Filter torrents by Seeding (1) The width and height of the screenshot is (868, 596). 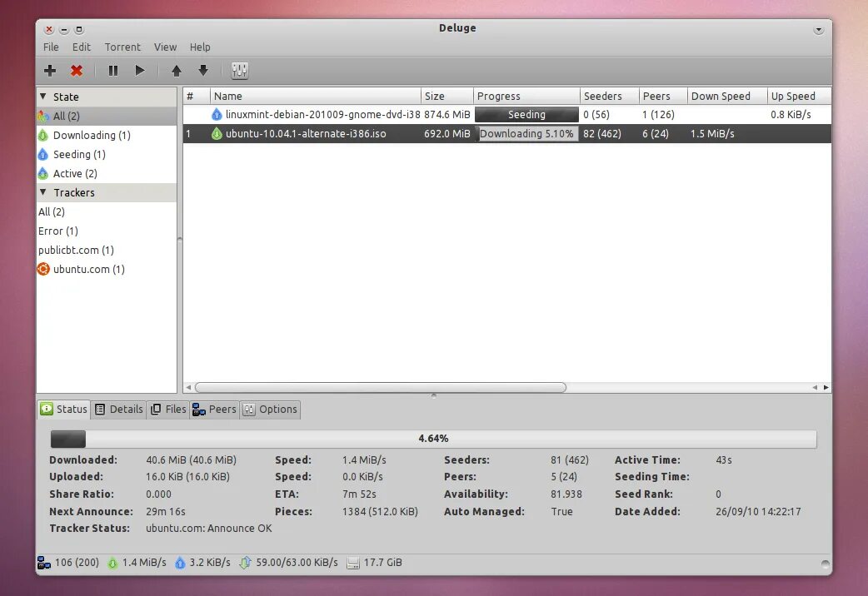click(107, 154)
